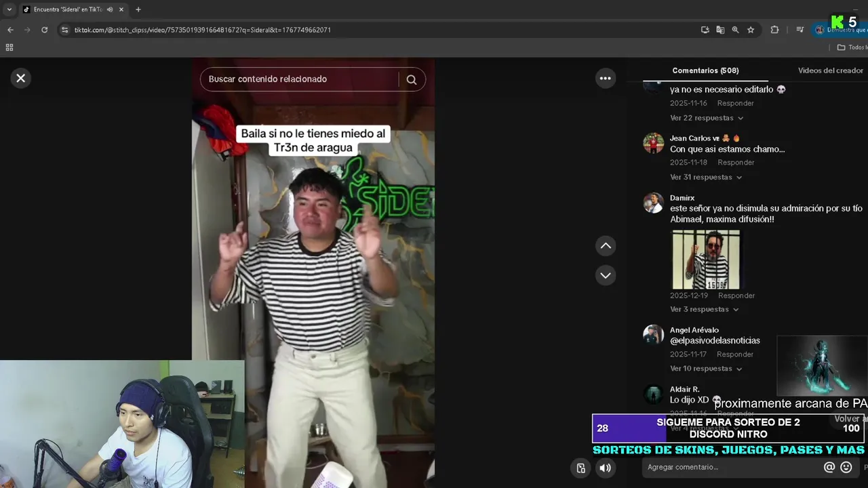This screenshot has height=488, width=868.
Task: Open the apps grid in bookmarks bar
Action: pyautogui.click(x=9, y=47)
